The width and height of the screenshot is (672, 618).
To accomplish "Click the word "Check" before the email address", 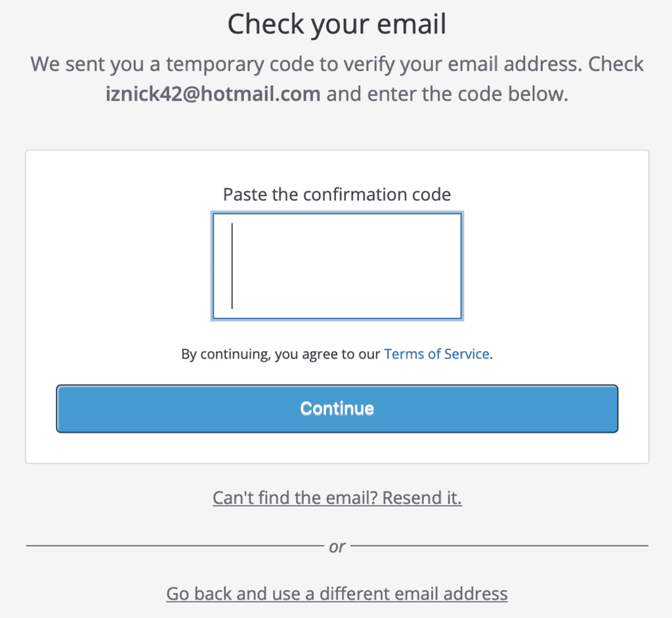I will click(x=616, y=64).
